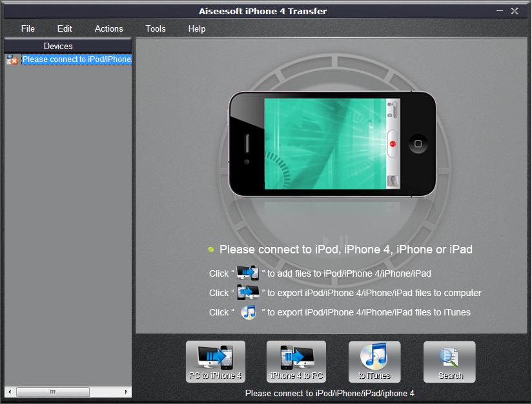Click the left arrow of the devices scrollbar
The image size is (532, 404).
(x=10, y=392)
